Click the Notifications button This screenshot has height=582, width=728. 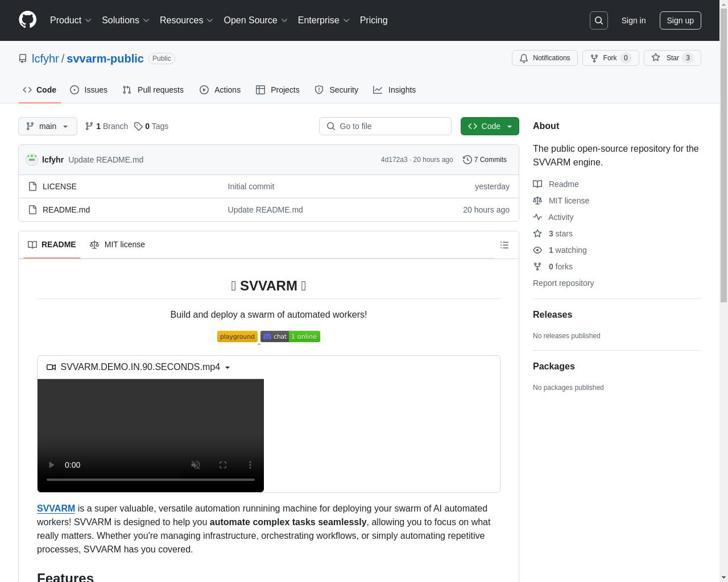pos(545,58)
